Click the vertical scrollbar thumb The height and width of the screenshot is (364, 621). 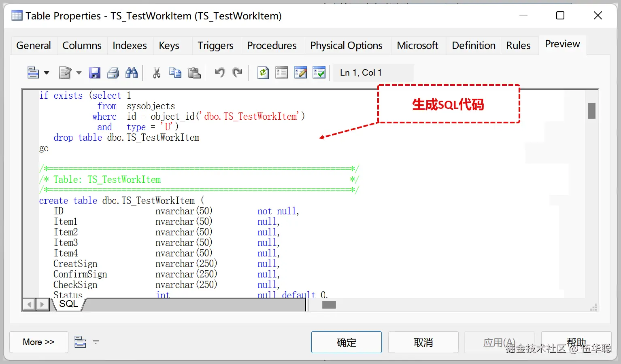591,111
